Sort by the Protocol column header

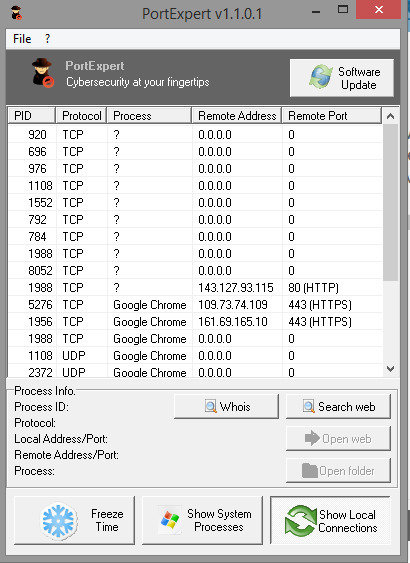81,116
